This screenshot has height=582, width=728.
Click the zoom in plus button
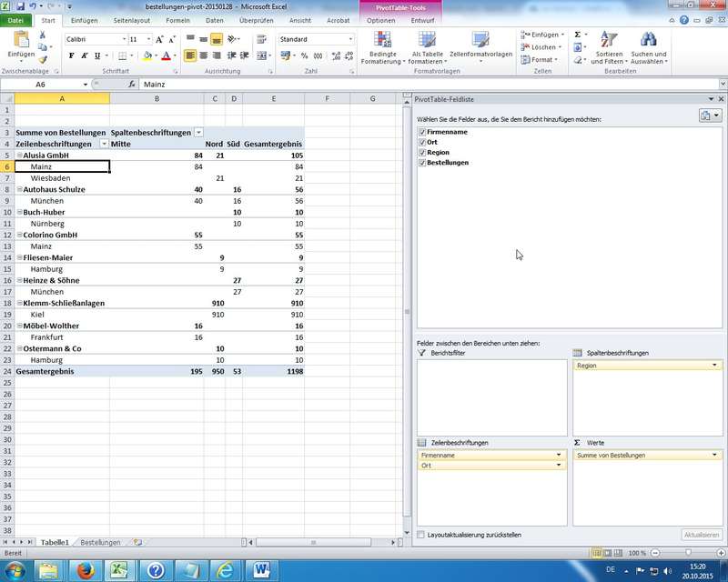point(720,553)
